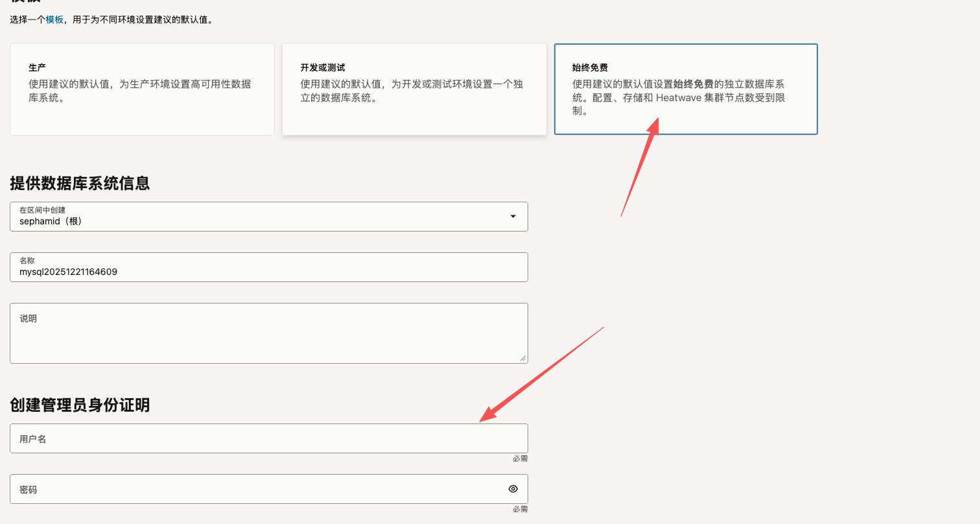Click the 提供数据库系统信息 section heading
This screenshot has height=524, width=980.
pos(80,184)
